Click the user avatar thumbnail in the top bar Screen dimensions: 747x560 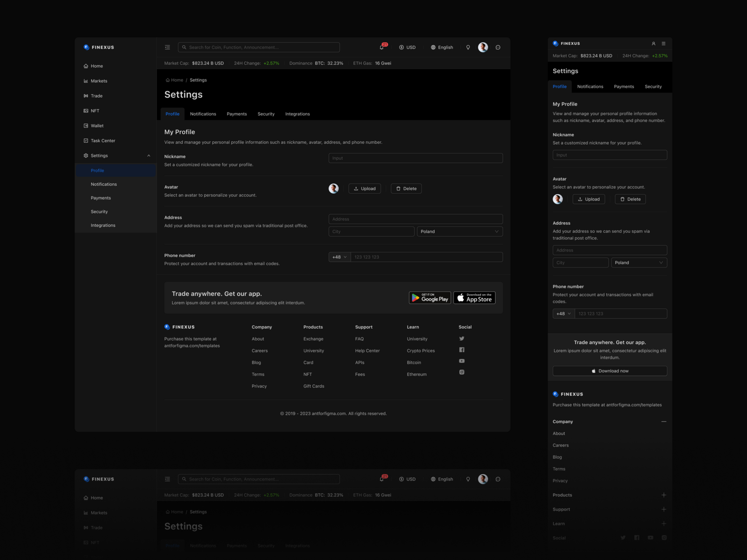[483, 47]
